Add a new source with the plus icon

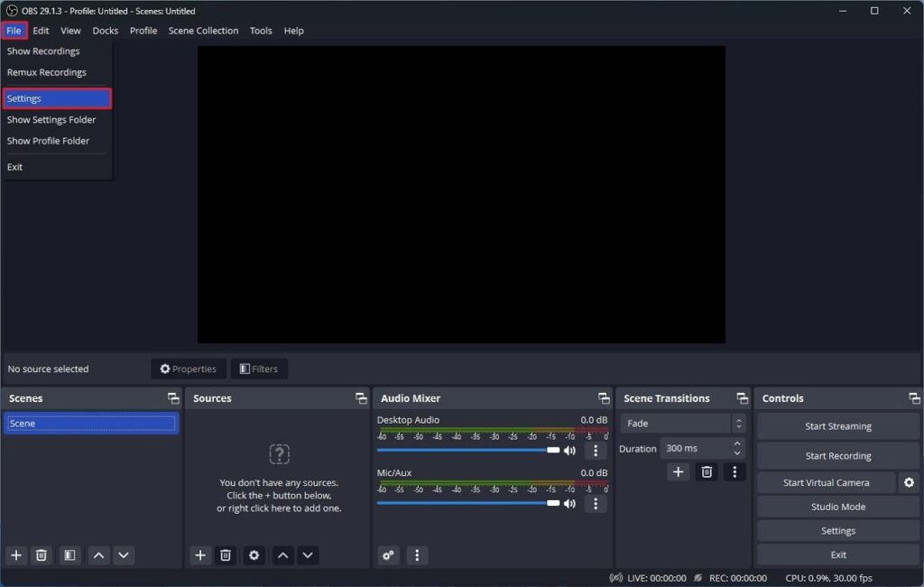point(200,555)
